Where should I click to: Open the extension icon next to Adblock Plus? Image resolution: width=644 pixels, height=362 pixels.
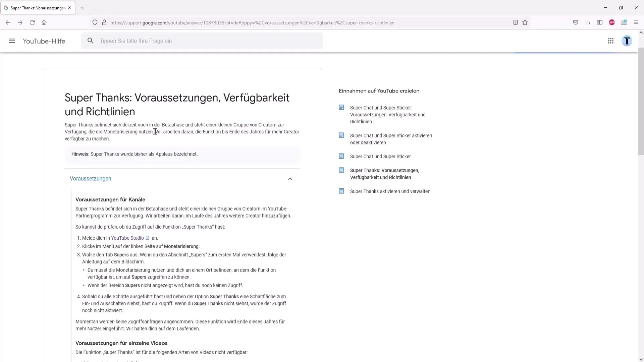pos(624,22)
